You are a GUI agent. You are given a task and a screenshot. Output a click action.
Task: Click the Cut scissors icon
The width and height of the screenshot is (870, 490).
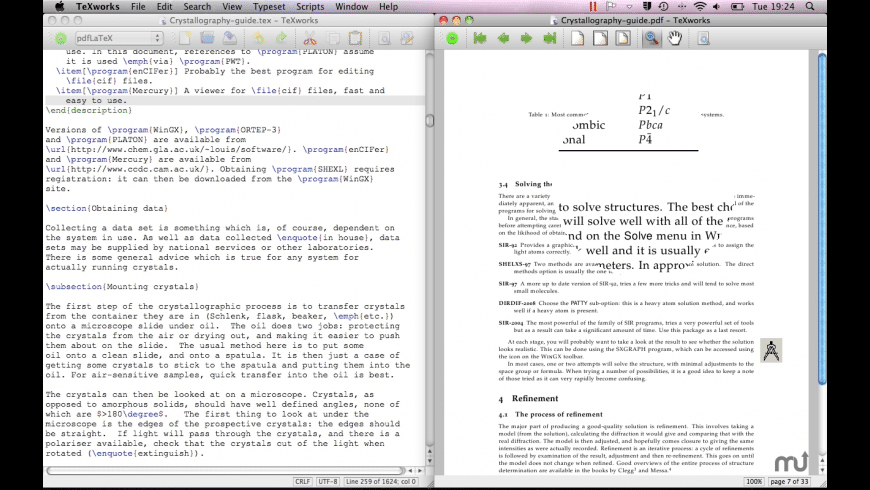point(310,38)
